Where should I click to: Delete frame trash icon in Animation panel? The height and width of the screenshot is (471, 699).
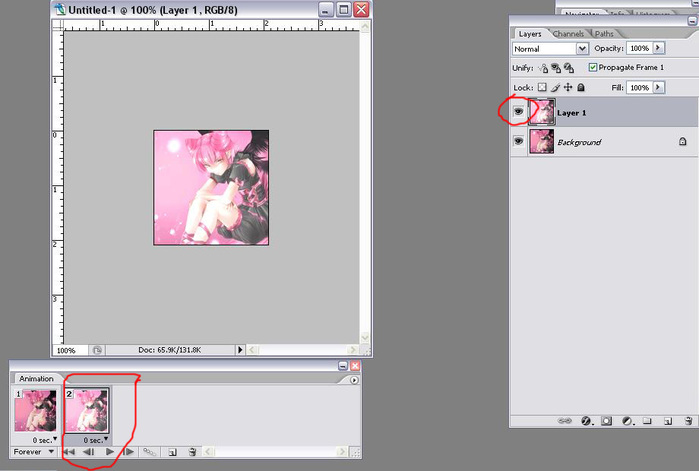click(x=192, y=452)
